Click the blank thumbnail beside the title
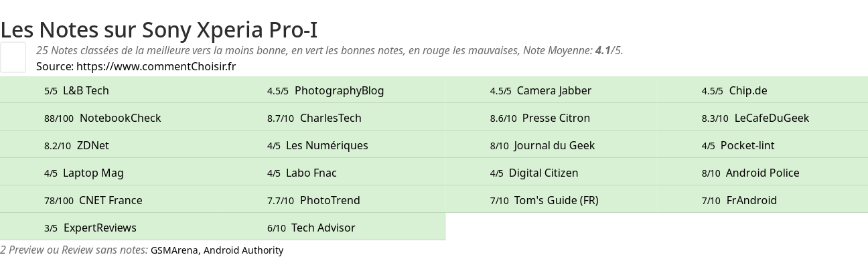 13,57
